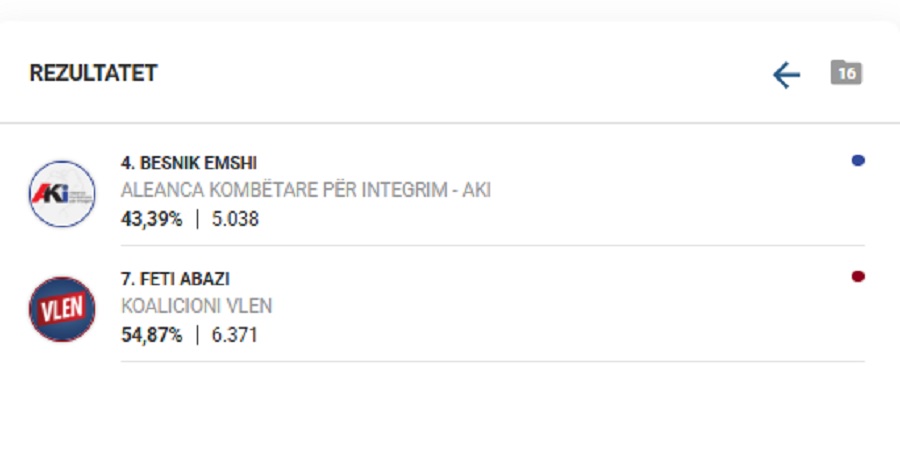Click the candidate number 4 prefix

click(x=127, y=163)
